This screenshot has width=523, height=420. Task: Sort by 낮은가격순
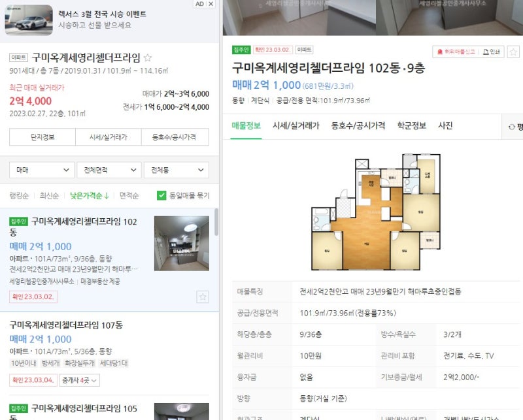click(90, 196)
